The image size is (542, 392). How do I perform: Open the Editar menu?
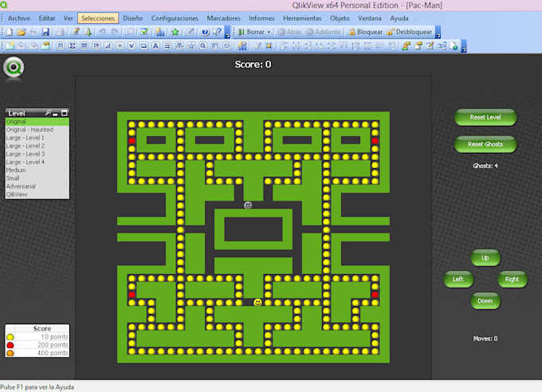tap(47, 18)
